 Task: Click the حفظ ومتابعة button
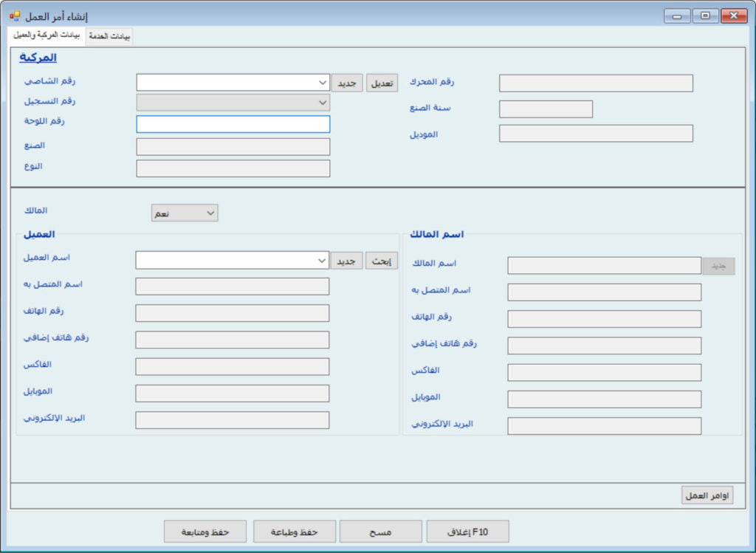click(x=205, y=532)
